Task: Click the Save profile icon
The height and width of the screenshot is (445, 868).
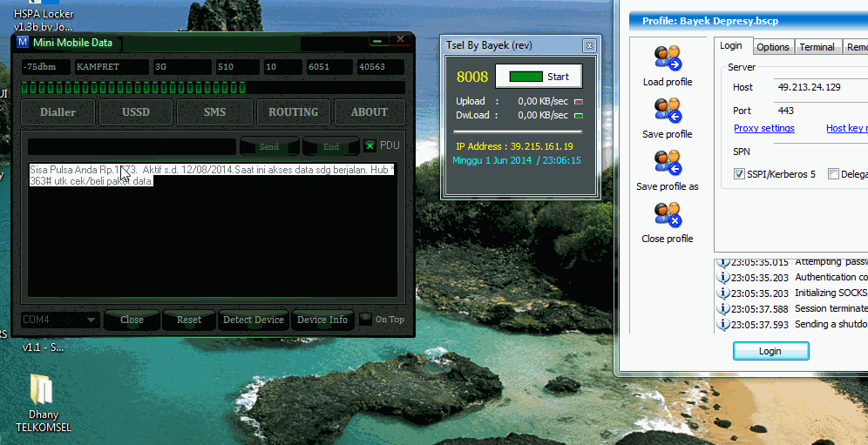Action: coord(667,111)
